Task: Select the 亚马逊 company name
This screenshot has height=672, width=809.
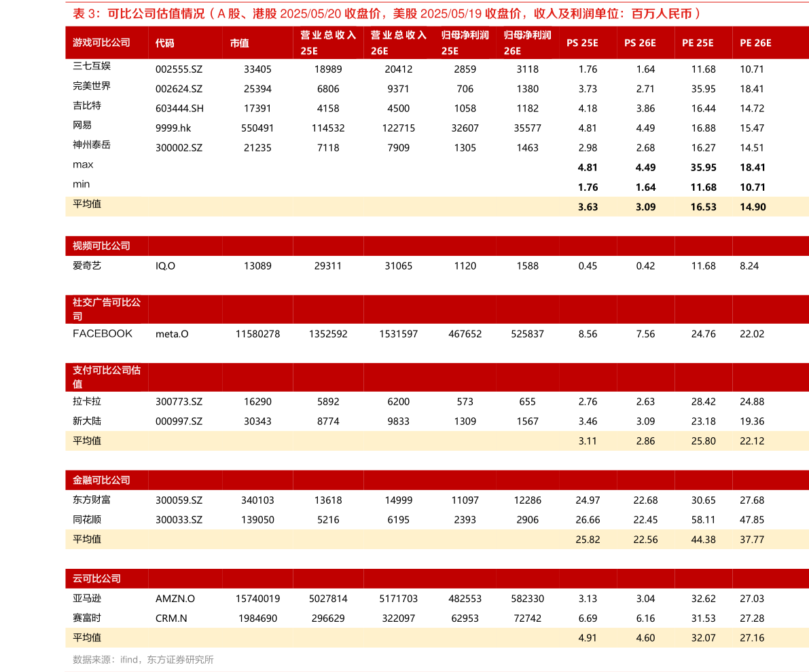Action: (x=87, y=598)
